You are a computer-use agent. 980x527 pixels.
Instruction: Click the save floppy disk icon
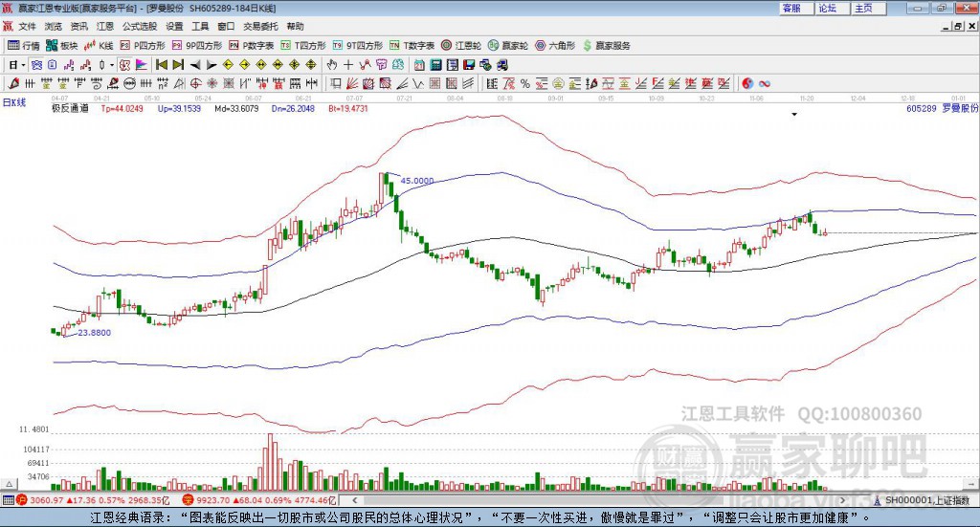(469, 65)
